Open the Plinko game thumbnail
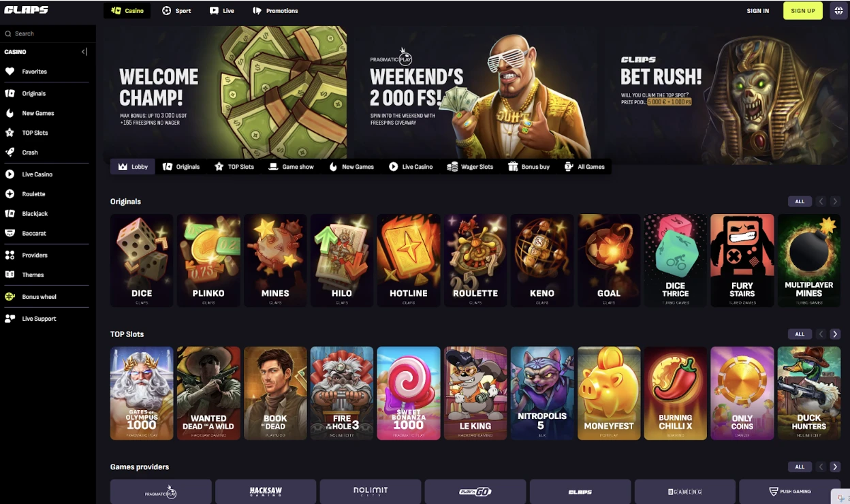This screenshot has height=504, width=850. tap(208, 260)
